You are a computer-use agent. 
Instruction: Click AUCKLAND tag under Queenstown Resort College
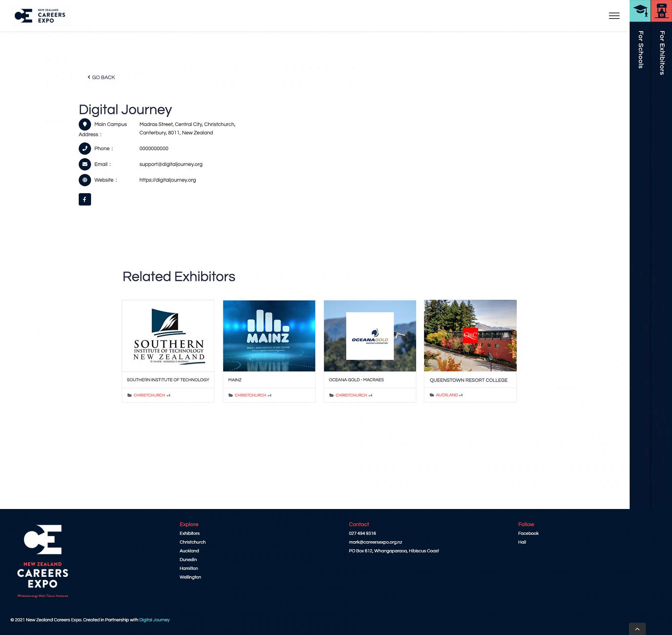pyautogui.click(x=447, y=395)
